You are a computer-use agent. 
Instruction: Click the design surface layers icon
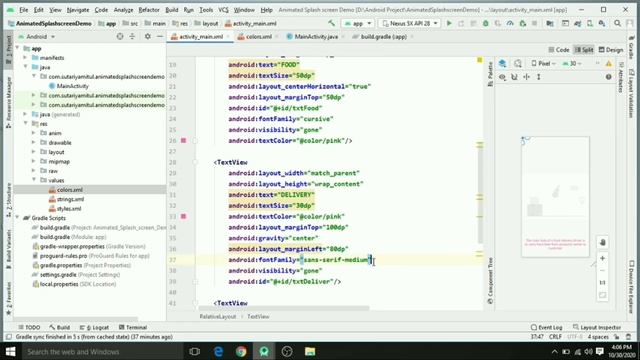coord(502,64)
